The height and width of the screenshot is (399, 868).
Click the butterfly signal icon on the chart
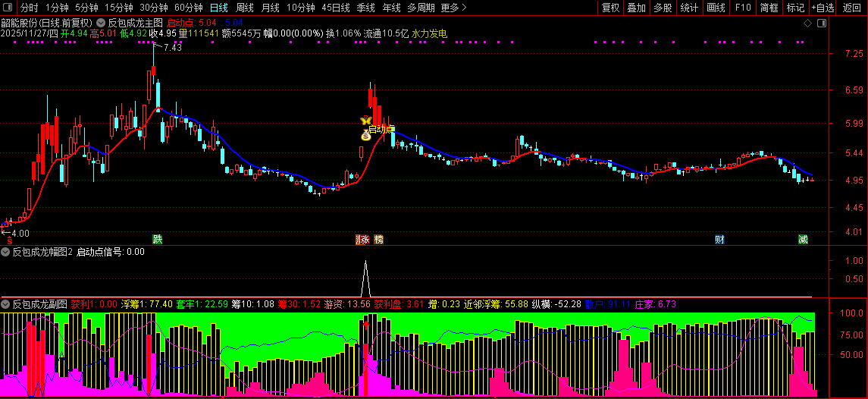[x=366, y=121]
